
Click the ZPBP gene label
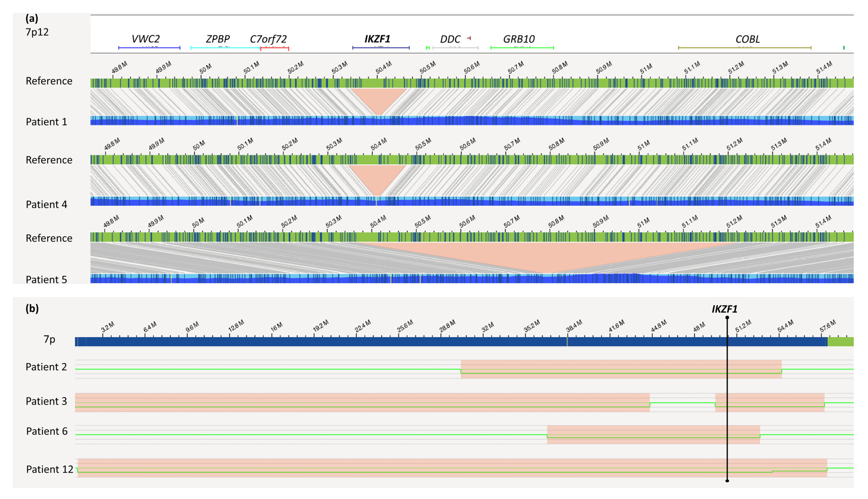218,39
